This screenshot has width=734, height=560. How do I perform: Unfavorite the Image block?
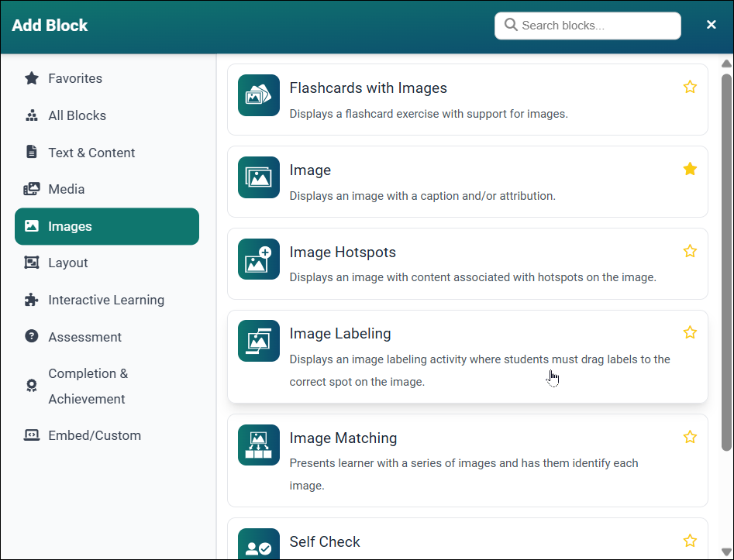tap(690, 168)
